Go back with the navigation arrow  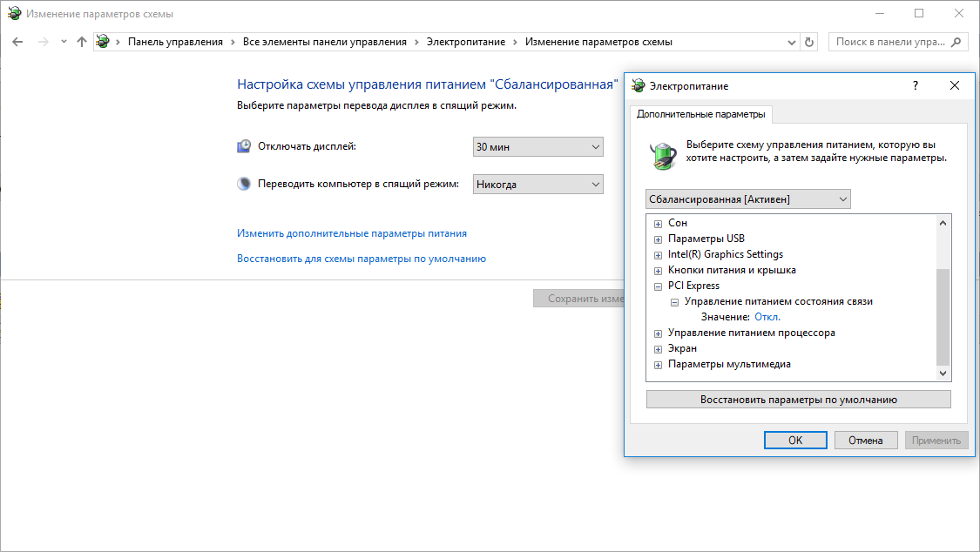pyautogui.click(x=17, y=42)
